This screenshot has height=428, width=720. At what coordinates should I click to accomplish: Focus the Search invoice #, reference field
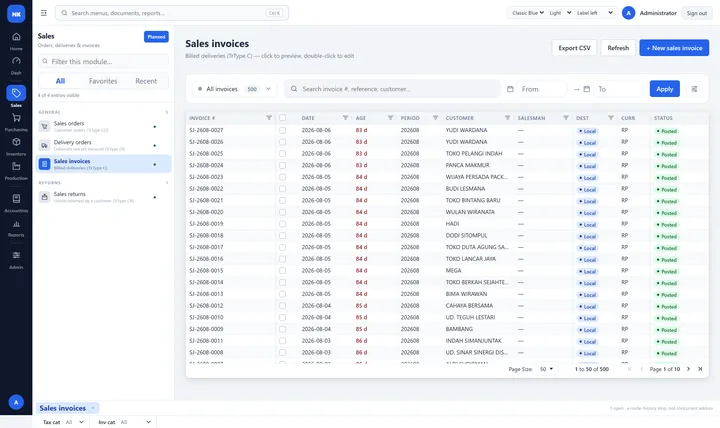pos(393,89)
